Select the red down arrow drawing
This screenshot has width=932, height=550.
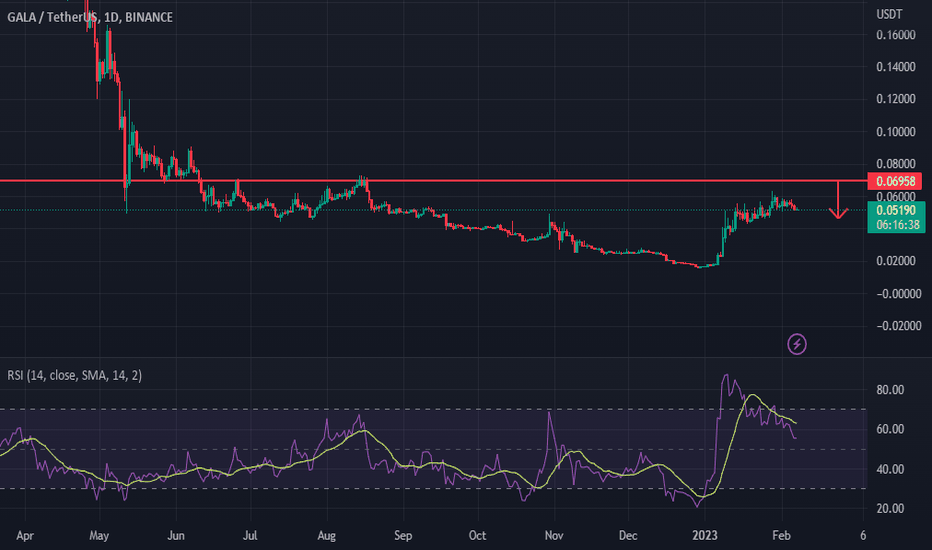coord(838,200)
